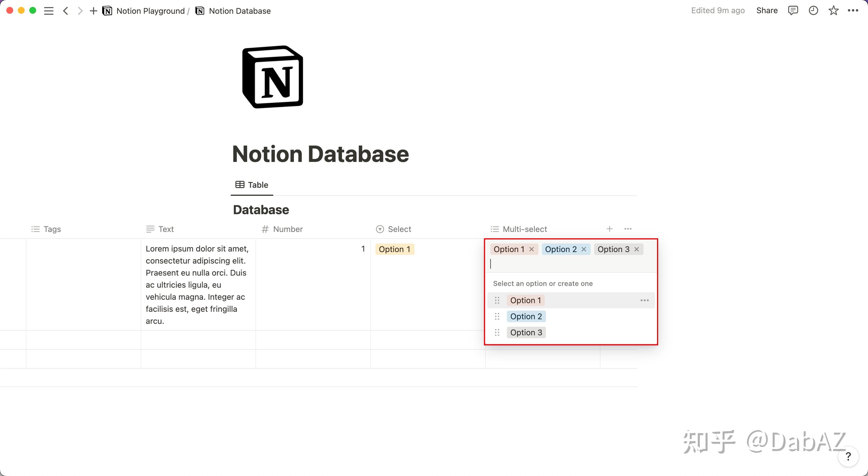
Task: Navigate to Notion Playground via breadcrumb
Action: (151, 10)
